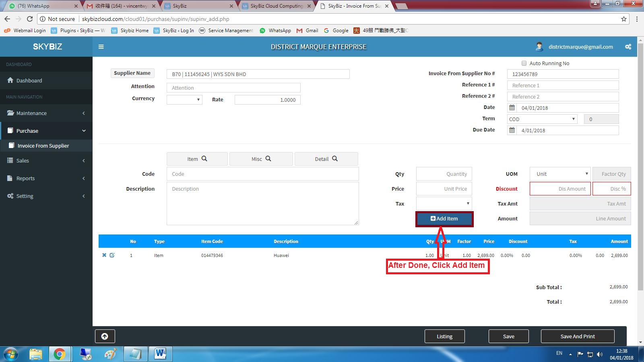
Task: Click the calendar icon beside Due Date
Action: tap(512, 130)
